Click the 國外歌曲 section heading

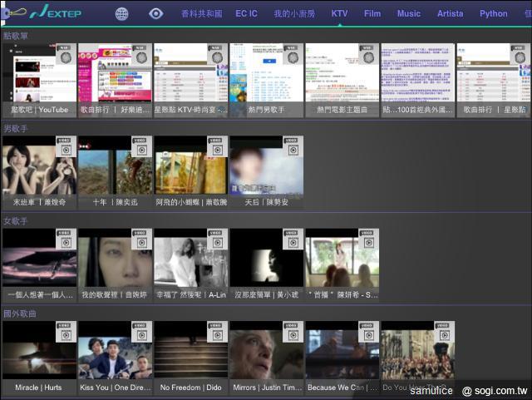coord(20,314)
